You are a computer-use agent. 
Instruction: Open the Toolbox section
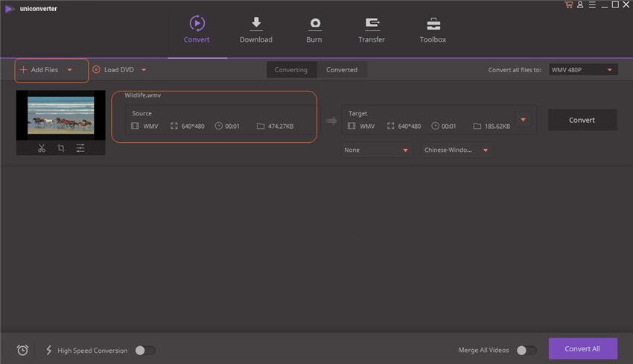point(433,31)
